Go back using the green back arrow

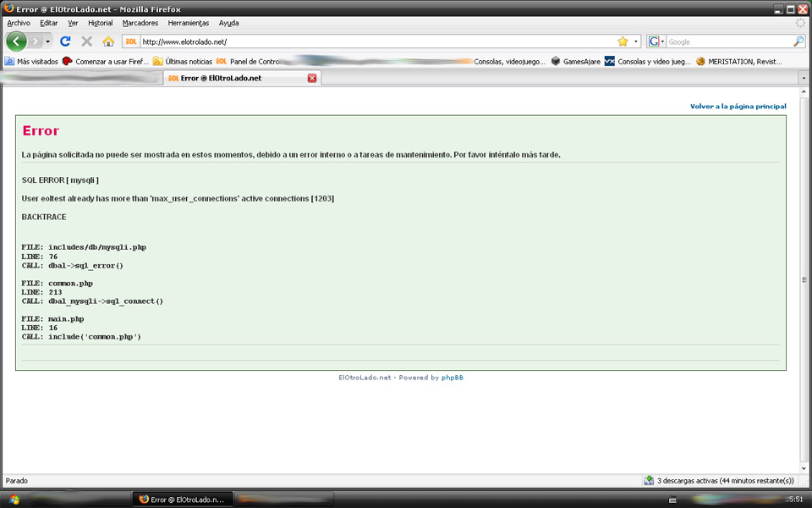pyautogui.click(x=16, y=41)
